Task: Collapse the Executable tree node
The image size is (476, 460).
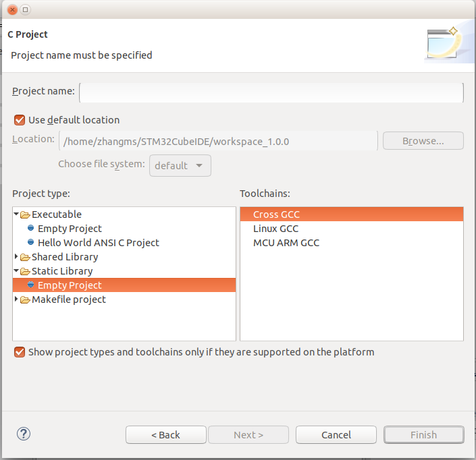Action: 16,214
